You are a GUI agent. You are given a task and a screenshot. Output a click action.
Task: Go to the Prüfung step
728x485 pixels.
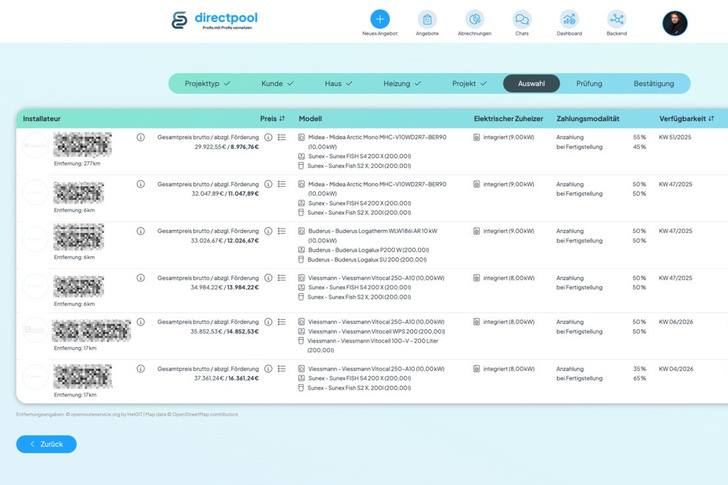[589, 84]
